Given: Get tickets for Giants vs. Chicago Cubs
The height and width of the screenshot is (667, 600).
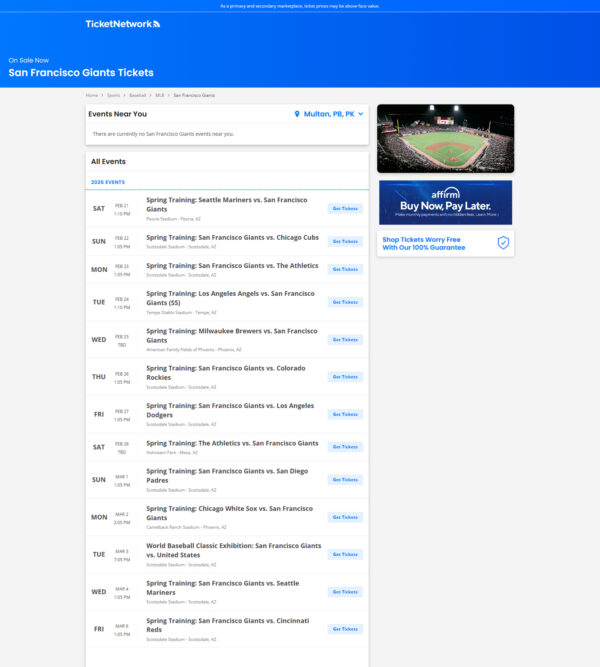Looking at the screenshot, I should pyautogui.click(x=345, y=241).
